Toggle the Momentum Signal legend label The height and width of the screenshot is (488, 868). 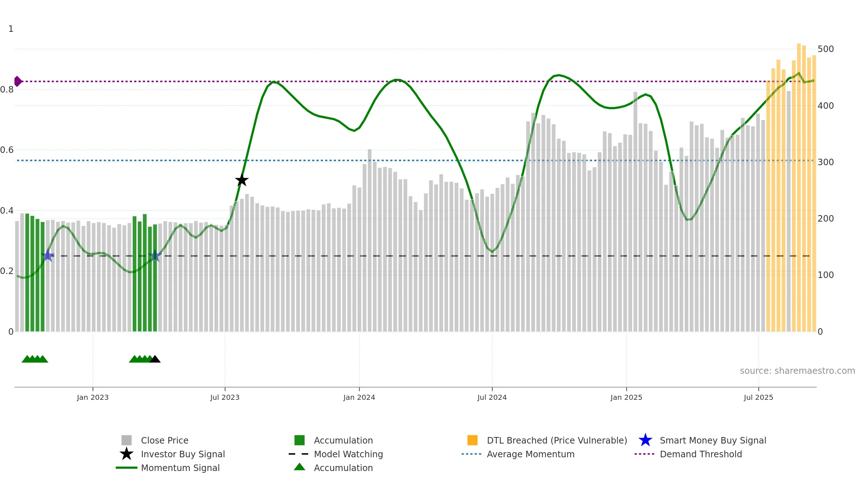(180, 468)
